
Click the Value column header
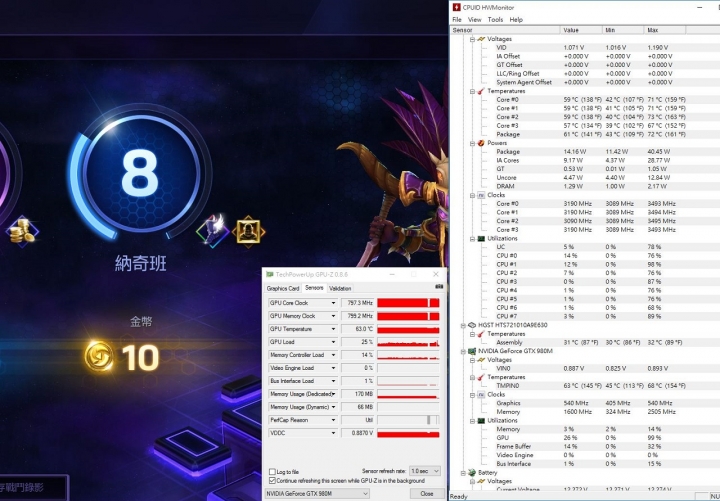coord(581,30)
